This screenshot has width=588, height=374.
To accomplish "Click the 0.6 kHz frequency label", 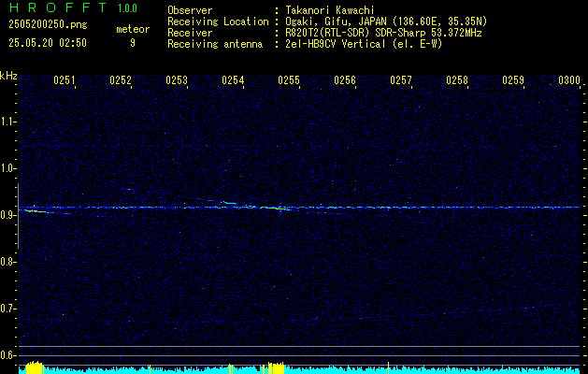I will point(7,355).
